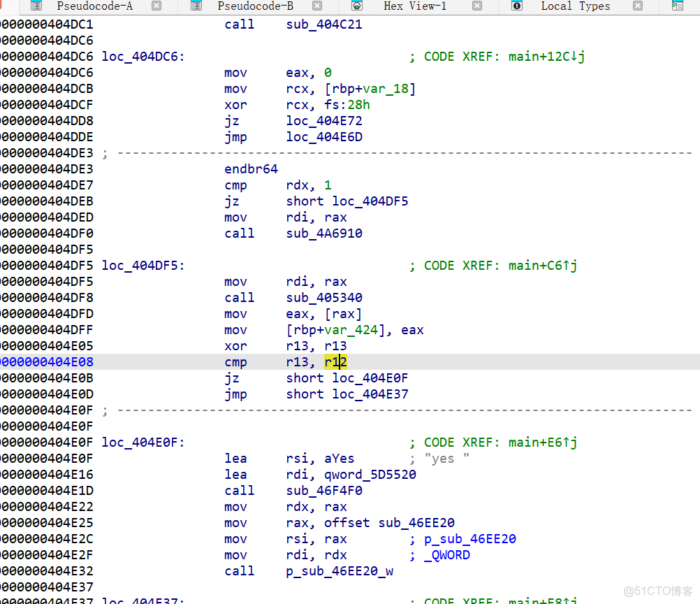Click address 0000000000404E08 in the address column
The height and width of the screenshot is (604, 700).
47,361
